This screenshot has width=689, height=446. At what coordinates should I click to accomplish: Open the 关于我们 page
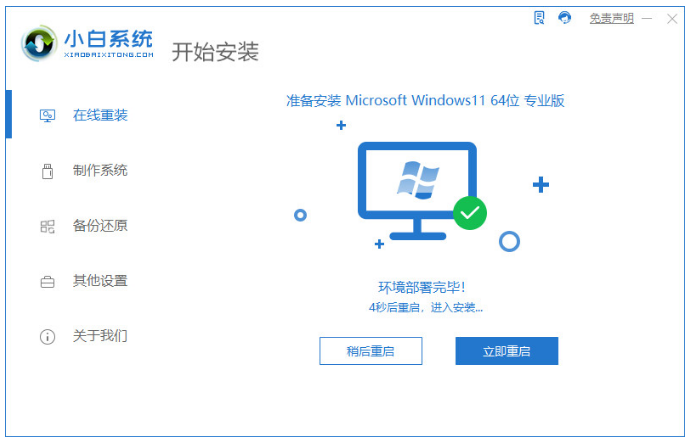tap(100, 336)
